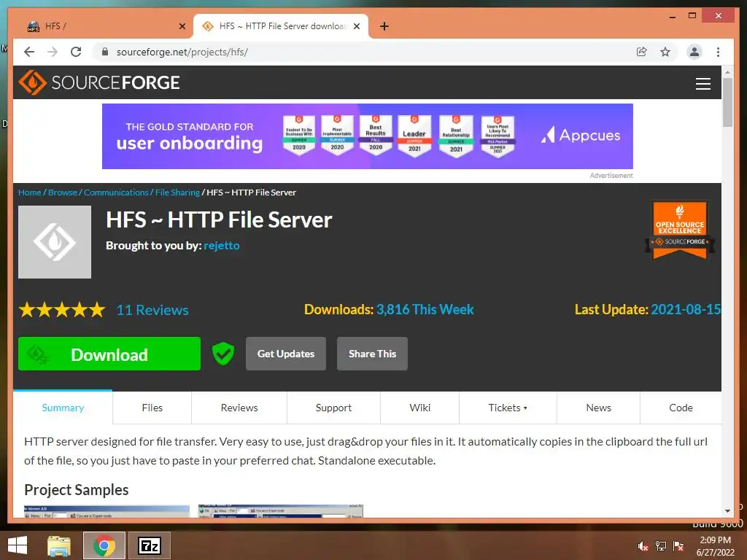The image size is (747, 560).
Task: Reload the SourceForge page
Action: click(x=76, y=52)
